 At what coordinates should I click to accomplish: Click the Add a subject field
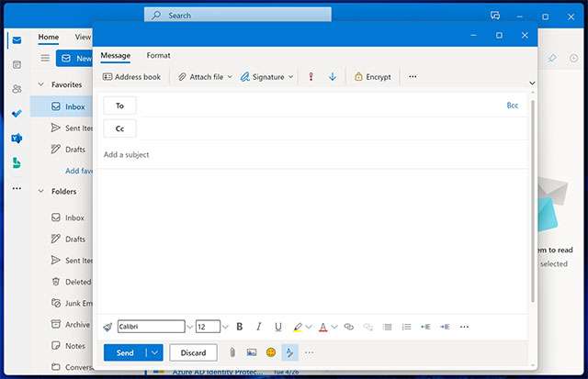(314, 155)
